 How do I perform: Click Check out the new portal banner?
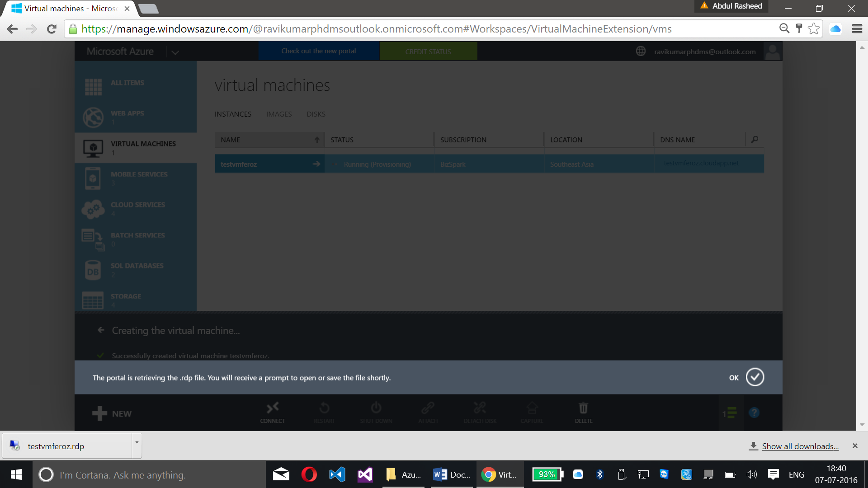pyautogui.click(x=319, y=51)
